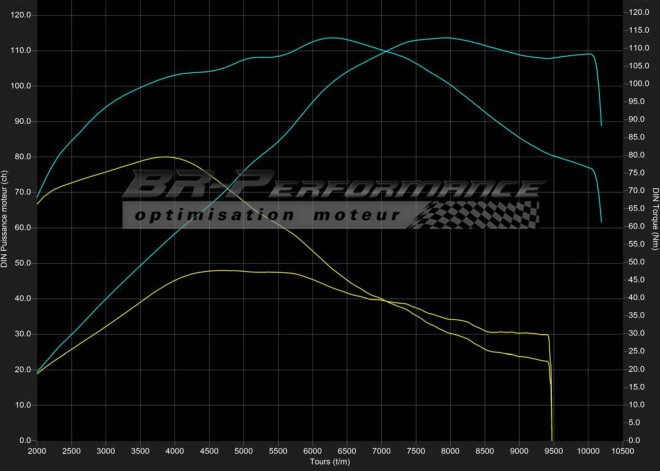Click the 4500 tick on rpm axis
The width and height of the screenshot is (660, 471).
[209, 452]
